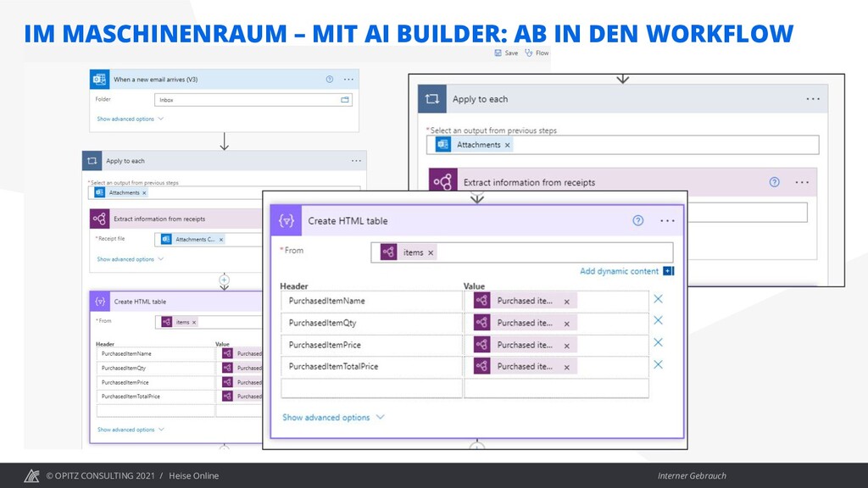The image size is (868, 488).
Task: Open the more menu of the small Apply to each
Action: pyautogui.click(x=356, y=161)
